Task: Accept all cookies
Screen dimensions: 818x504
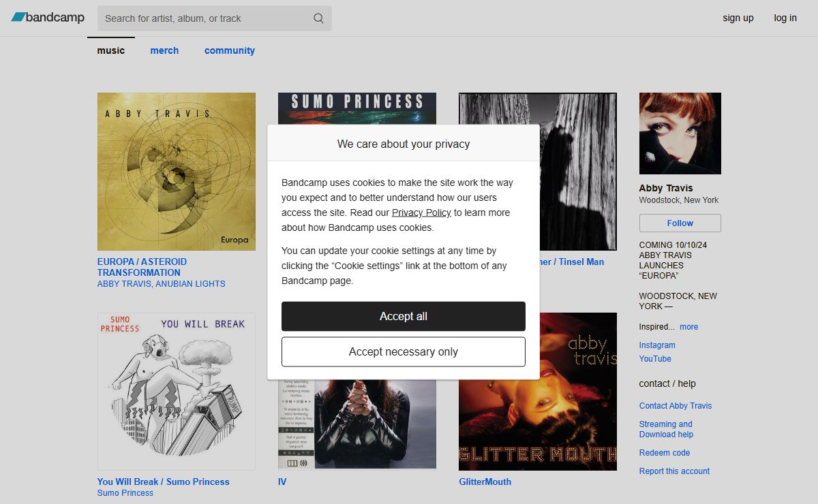Action: coord(404,316)
